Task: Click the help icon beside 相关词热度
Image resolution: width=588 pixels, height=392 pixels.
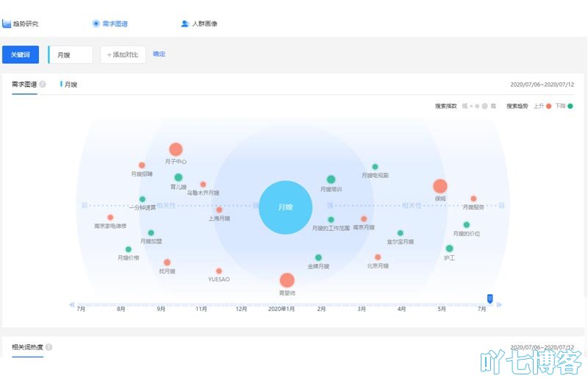Action: pyautogui.click(x=49, y=347)
